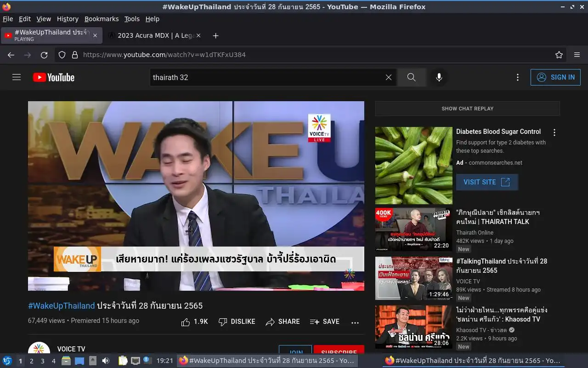Open the volume speaker icon in taskbar

tap(106, 361)
